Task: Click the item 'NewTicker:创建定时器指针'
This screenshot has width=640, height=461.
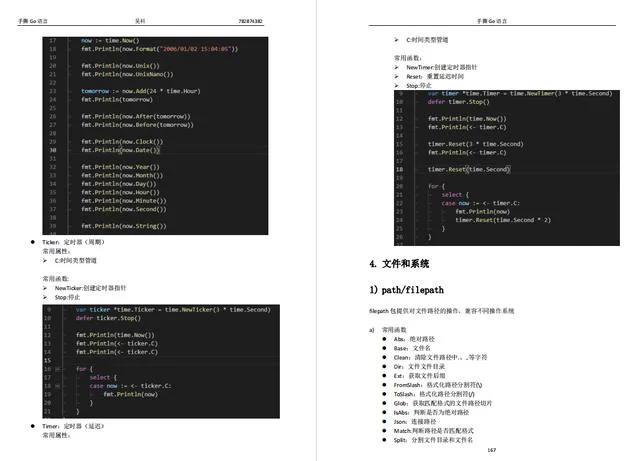Action: tap(90, 288)
